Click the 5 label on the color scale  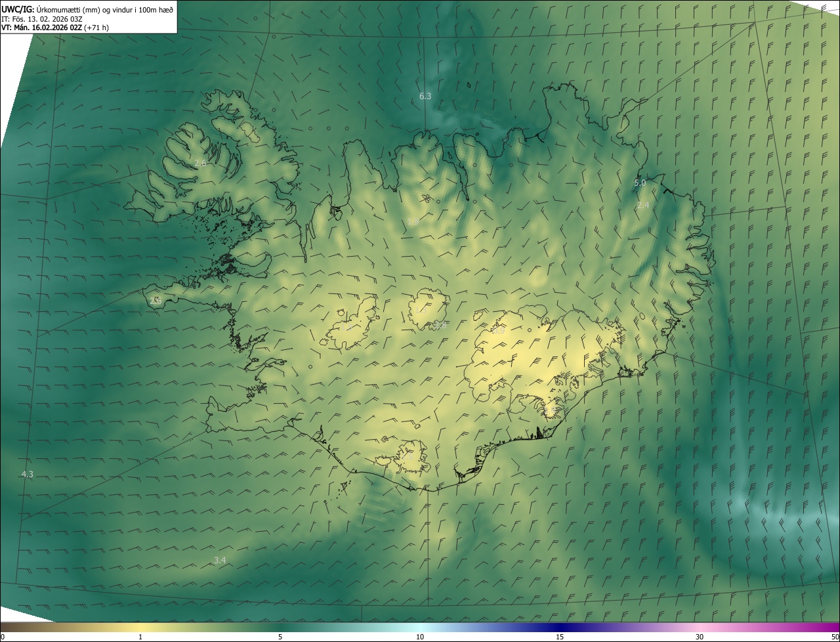[x=280, y=637]
